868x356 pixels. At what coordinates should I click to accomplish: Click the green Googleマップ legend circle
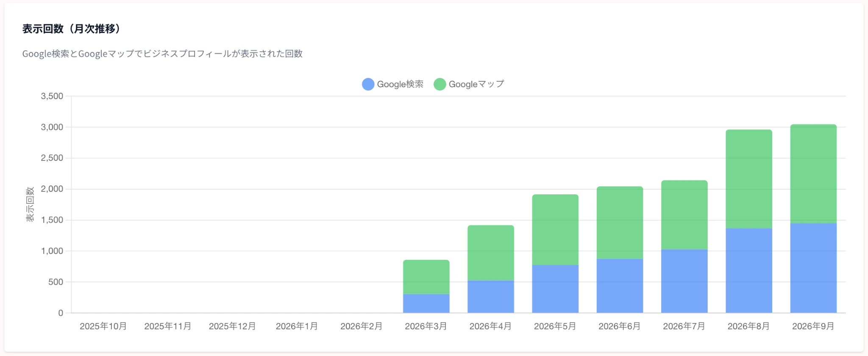(440, 84)
